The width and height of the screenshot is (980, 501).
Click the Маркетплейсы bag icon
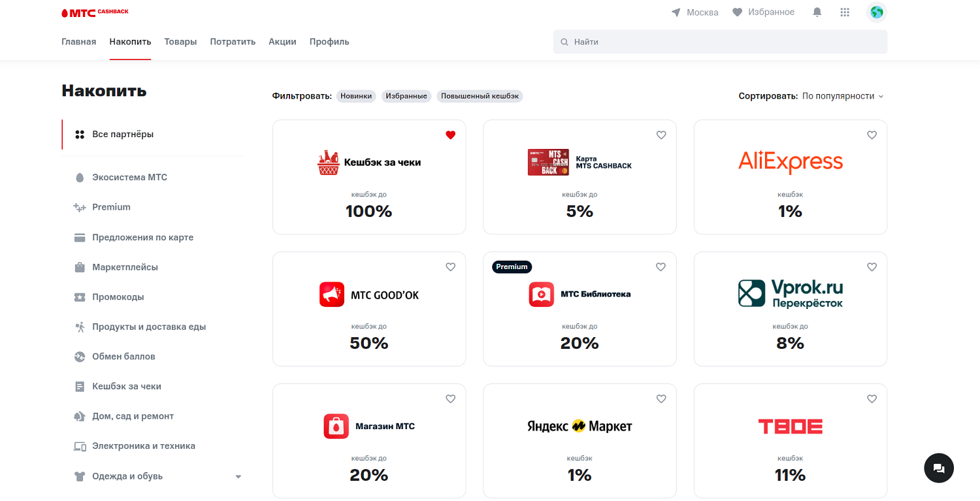(x=80, y=267)
